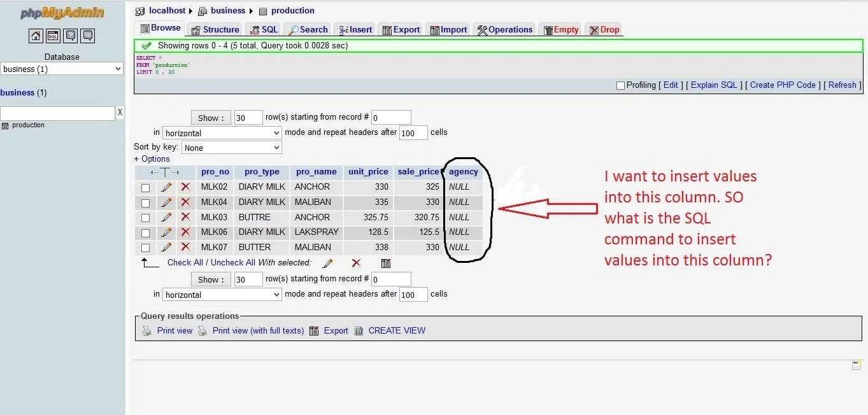Delete the MLK06 row with red X
The image size is (868, 415).
[x=185, y=232]
